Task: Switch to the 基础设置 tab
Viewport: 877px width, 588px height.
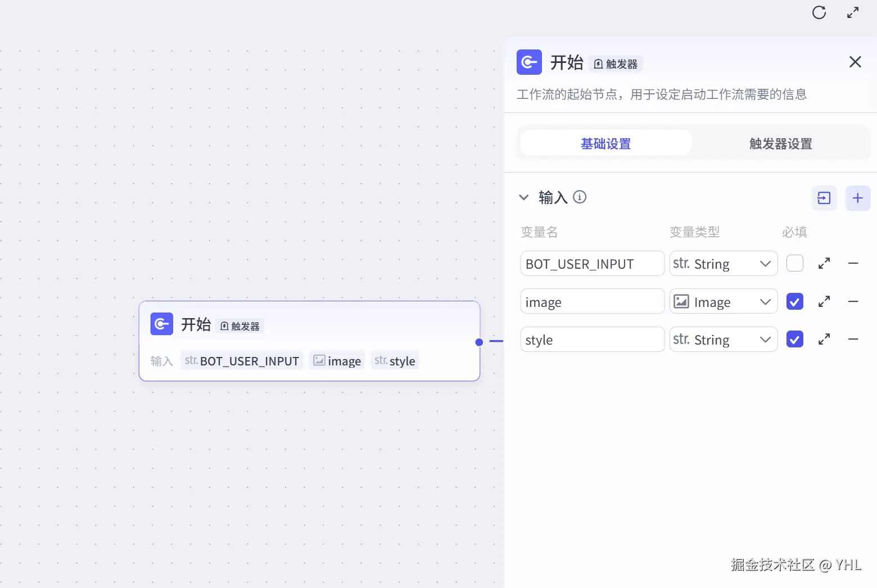Action: (606, 143)
